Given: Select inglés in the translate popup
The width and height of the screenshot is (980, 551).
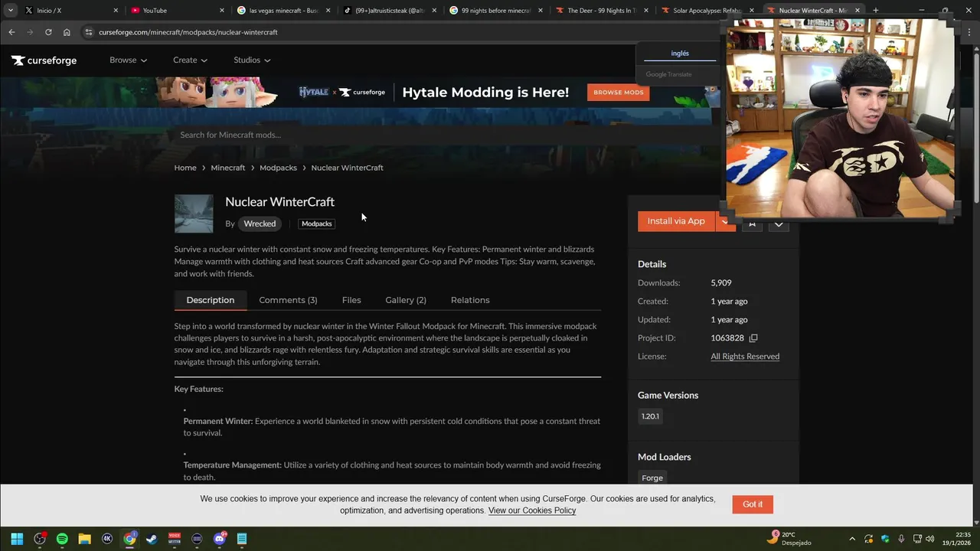Looking at the screenshot, I should click(680, 54).
